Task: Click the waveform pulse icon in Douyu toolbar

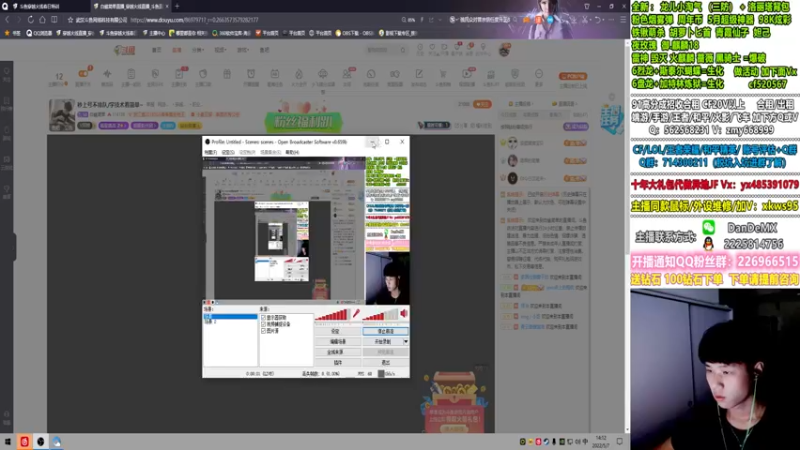Action: [107, 74]
